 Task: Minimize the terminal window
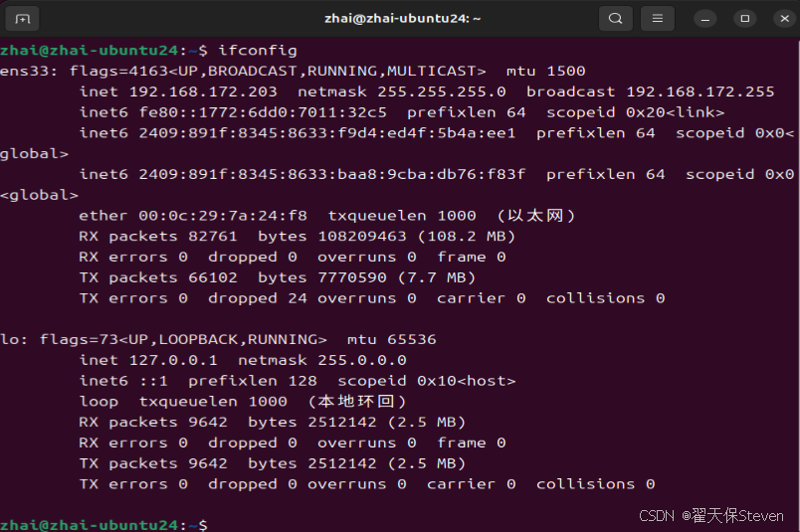click(705, 19)
